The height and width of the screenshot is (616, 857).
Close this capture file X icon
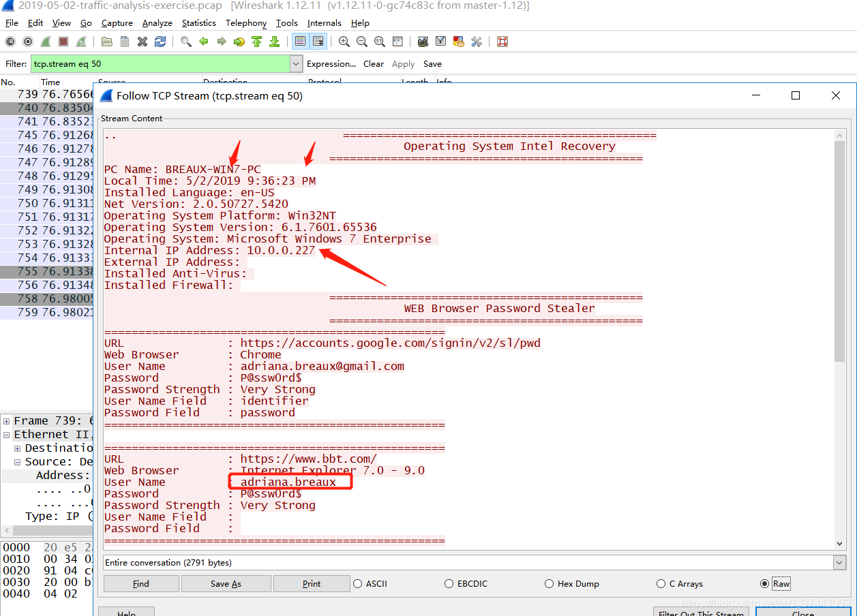142,42
